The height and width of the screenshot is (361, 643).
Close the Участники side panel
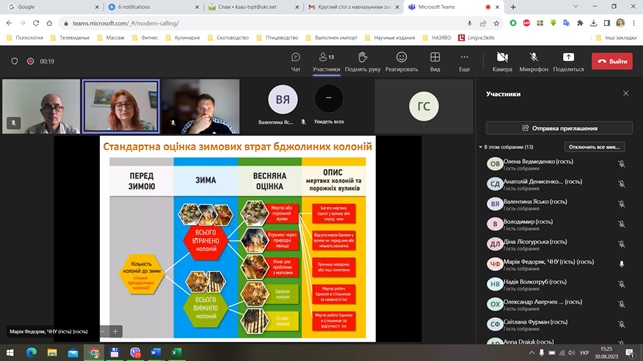[x=626, y=94]
